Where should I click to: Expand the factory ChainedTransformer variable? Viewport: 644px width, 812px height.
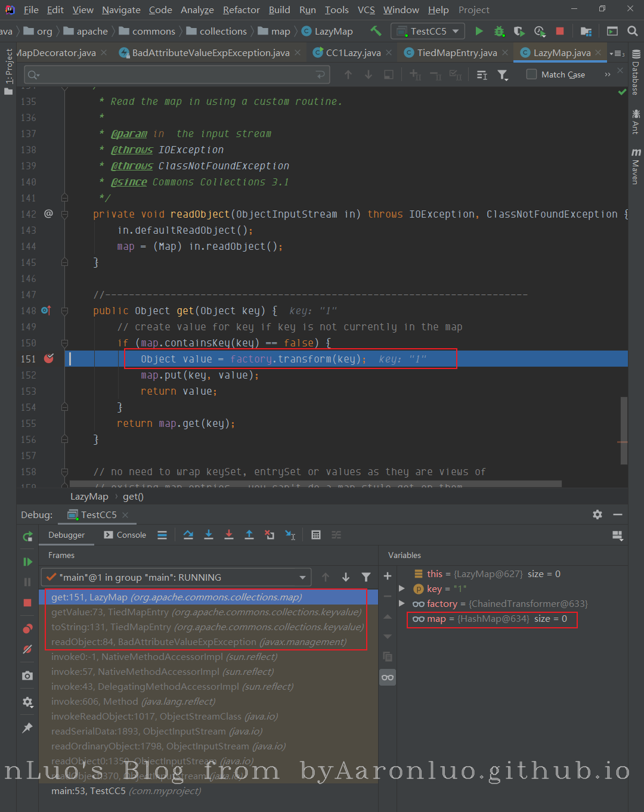pyautogui.click(x=402, y=603)
